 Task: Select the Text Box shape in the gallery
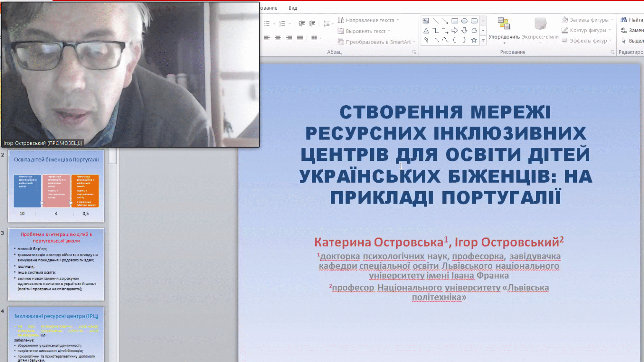[426, 21]
